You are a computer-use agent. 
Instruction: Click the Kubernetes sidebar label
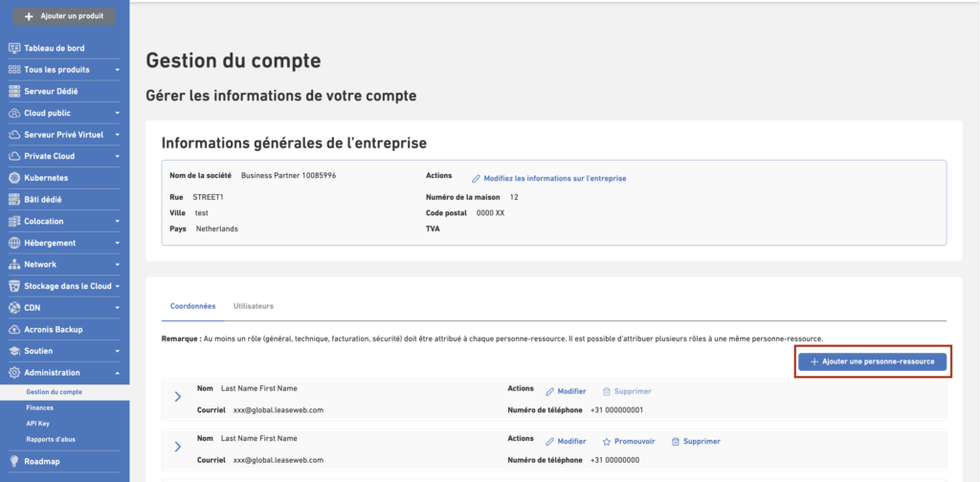point(46,178)
